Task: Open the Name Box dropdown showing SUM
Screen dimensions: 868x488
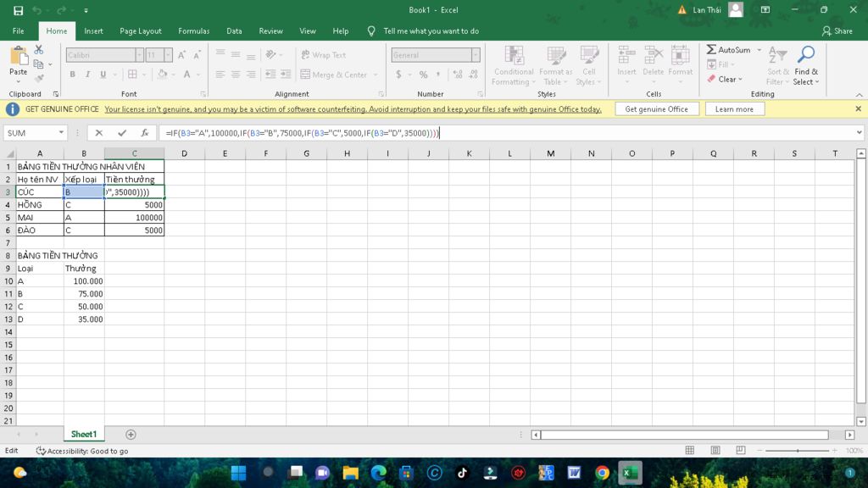Action: tap(61, 133)
